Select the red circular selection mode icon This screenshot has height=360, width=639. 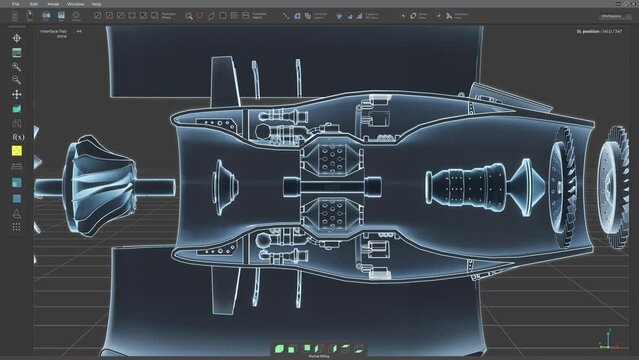[x=132, y=15]
